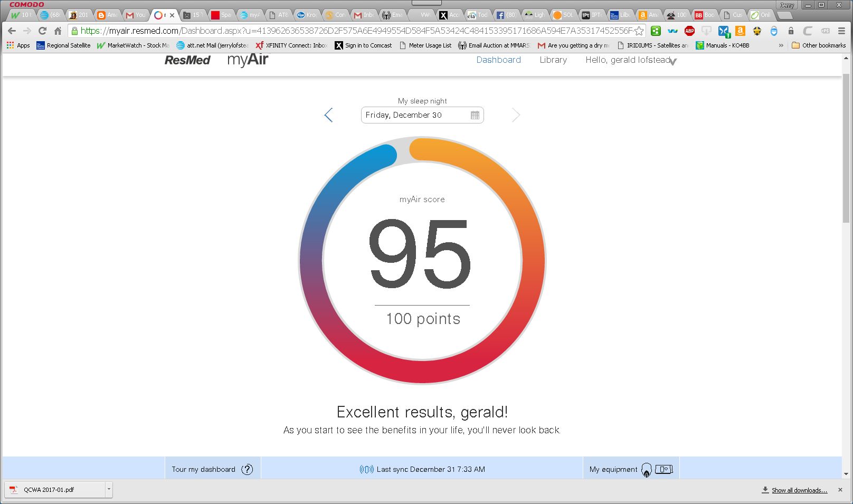Click the Friday, December 30 date field
853x504 pixels.
[x=422, y=115]
